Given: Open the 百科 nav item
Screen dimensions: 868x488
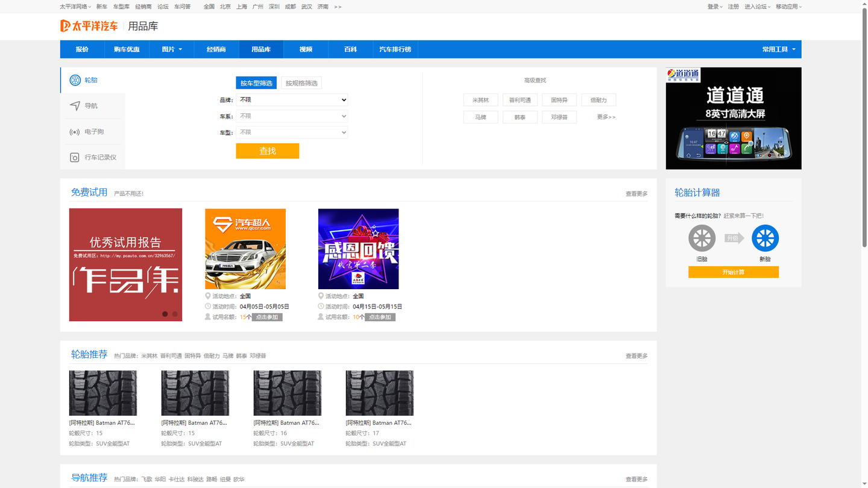Looking at the screenshot, I should tap(350, 49).
